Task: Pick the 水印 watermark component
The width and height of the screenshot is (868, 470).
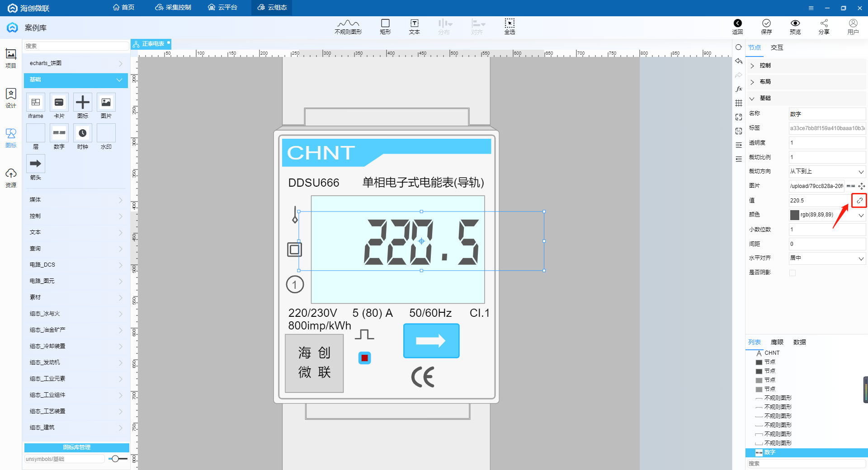Action: 106,133
